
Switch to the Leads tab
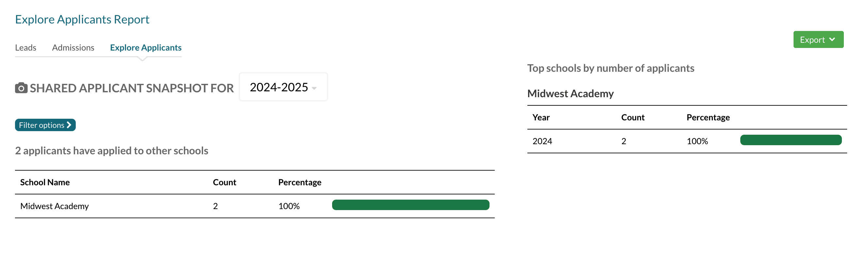[25, 48]
